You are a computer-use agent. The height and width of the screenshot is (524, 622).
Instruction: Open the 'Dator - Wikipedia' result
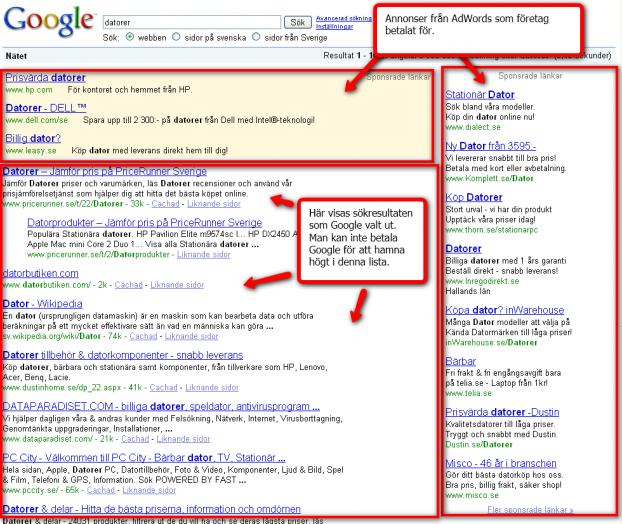tap(42, 304)
